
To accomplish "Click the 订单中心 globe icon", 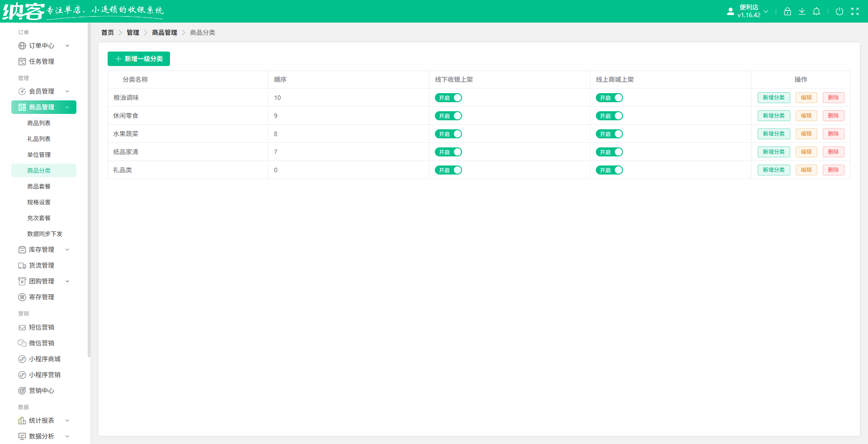I will pyautogui.click(x=22, y=46).
